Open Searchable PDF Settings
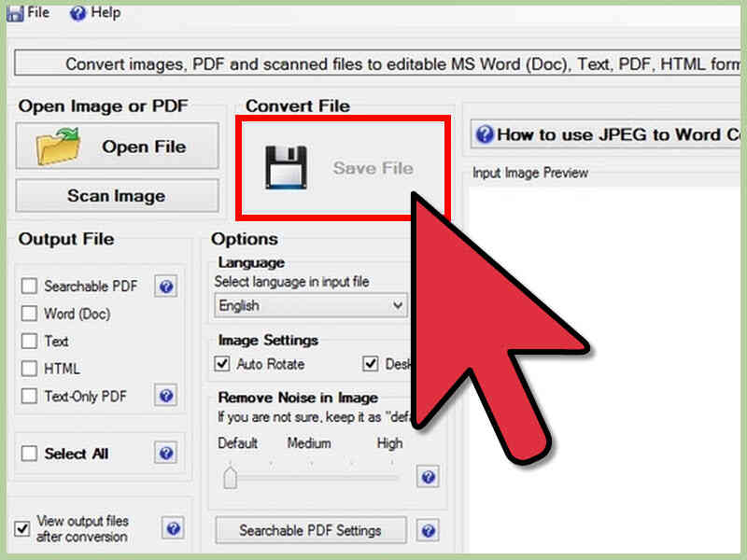The height and width of the screenshot is (560, 747). click(310, 530)
